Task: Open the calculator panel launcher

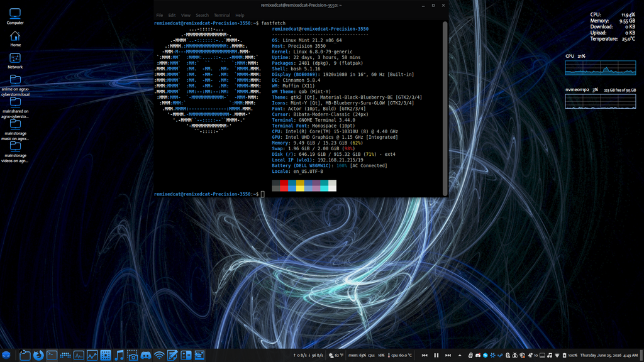Action: pos(186,355)
